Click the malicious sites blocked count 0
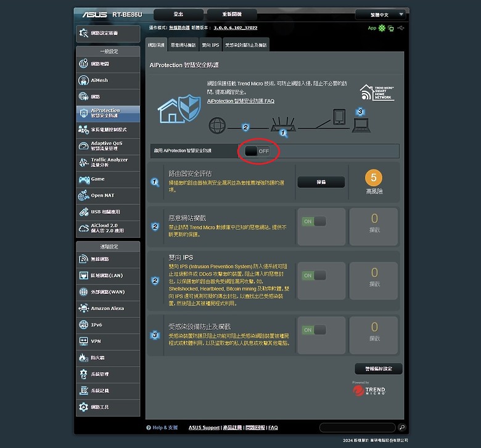This screenshot has height=448, width=481. click(374, 219)
